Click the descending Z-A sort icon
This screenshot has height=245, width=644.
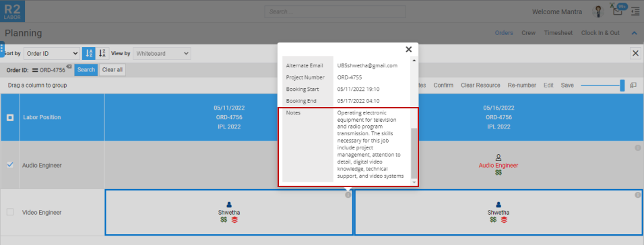tap(102, 53)
